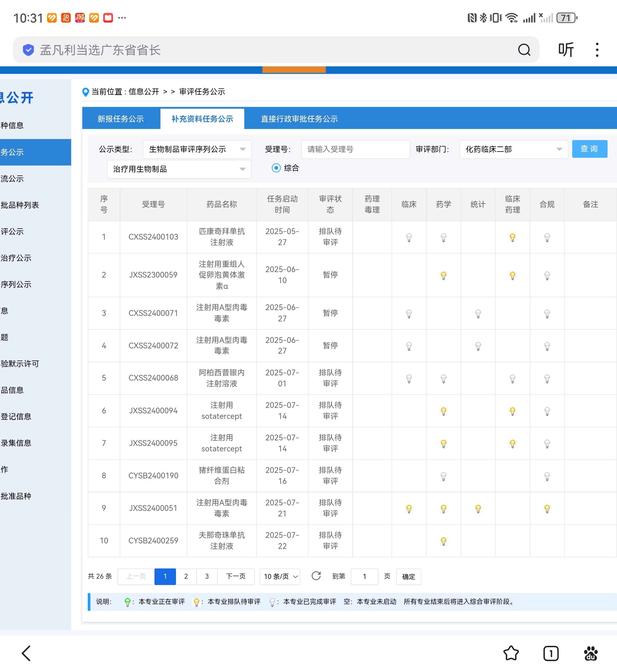Change the 10 条/页 page size selector
Image resolution: width=617 pixels, height=672 pixels.
(x=280, y=576)
